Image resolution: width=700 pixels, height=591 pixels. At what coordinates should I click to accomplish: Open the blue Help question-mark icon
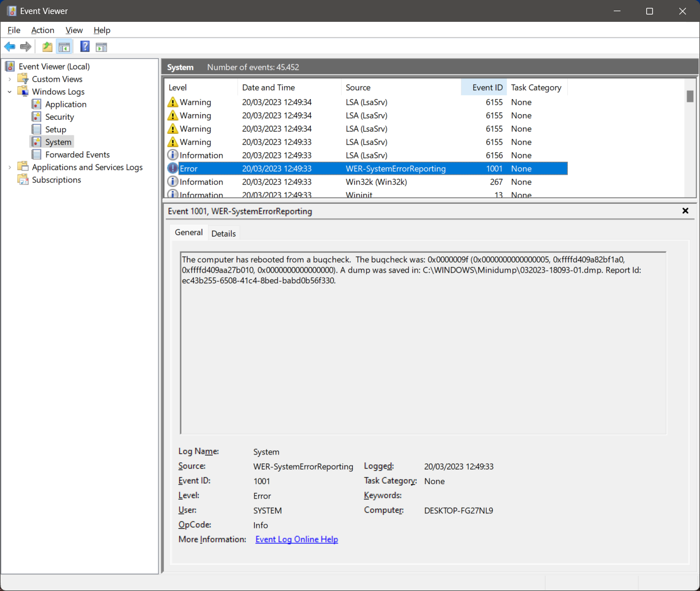pos(85,46)
